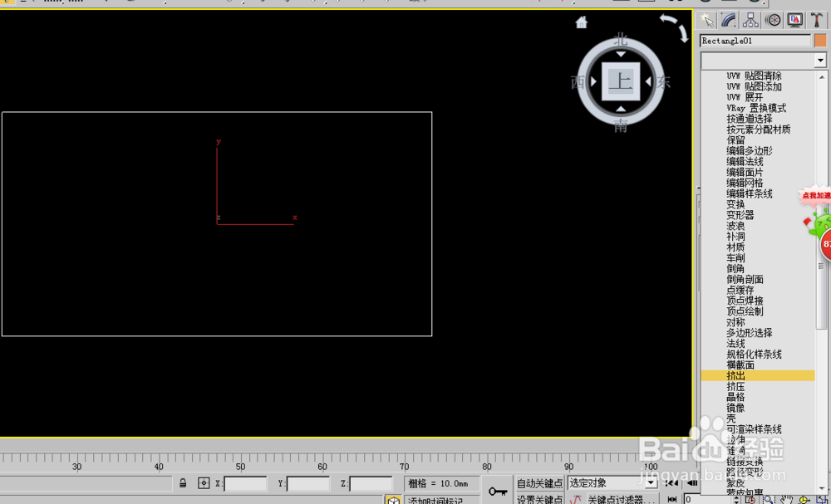Open the Create command panel tab
Viewport: 831px width, 504px height.
pos(706,21)
